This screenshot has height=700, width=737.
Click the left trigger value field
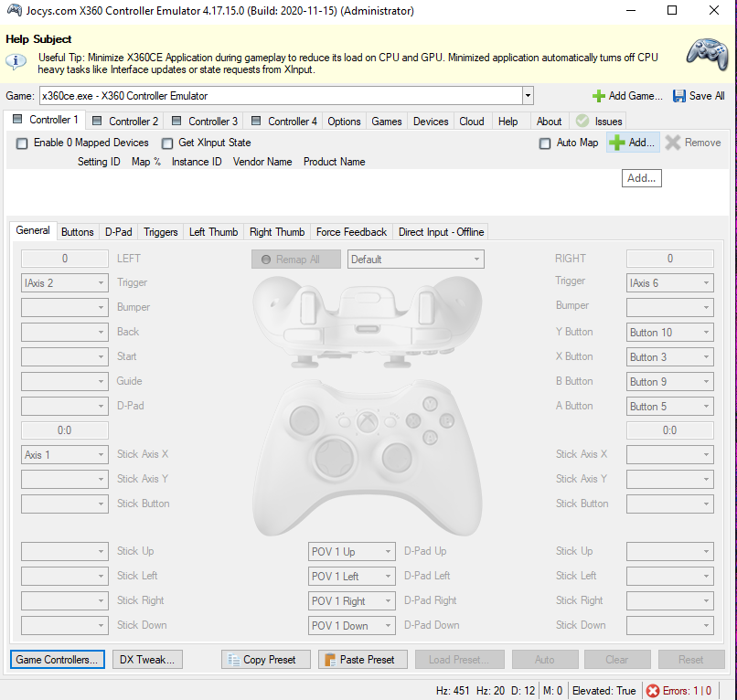pos(65,259)
